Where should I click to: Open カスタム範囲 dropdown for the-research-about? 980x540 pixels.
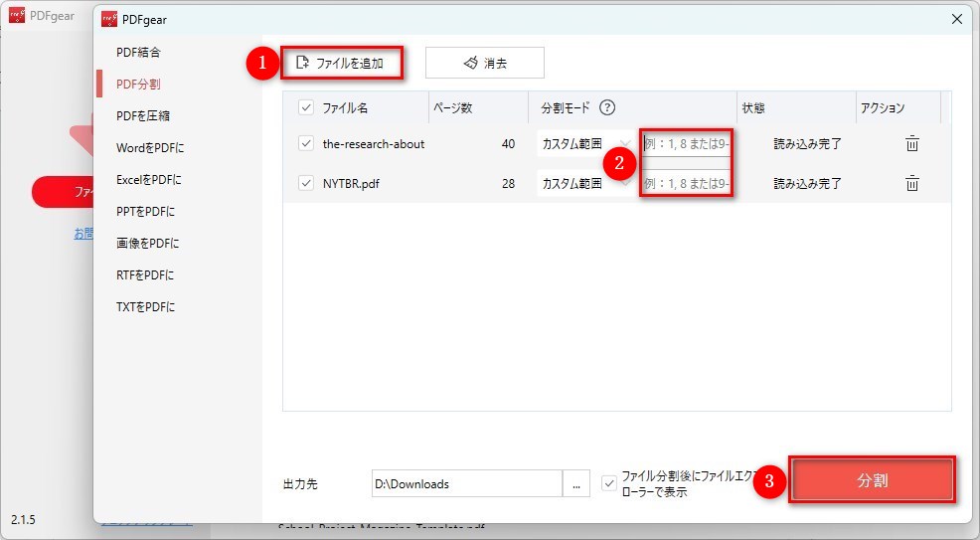pos(586,144)
